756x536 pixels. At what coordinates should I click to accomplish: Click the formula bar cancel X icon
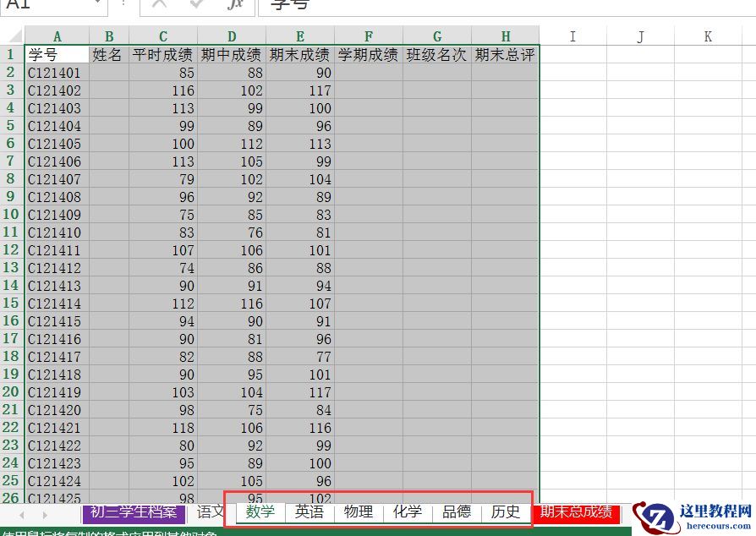tap(159, 4)
